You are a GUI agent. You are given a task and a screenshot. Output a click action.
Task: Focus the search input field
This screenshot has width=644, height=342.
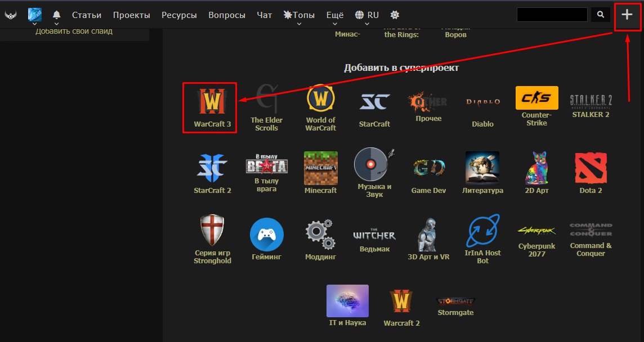552,15
